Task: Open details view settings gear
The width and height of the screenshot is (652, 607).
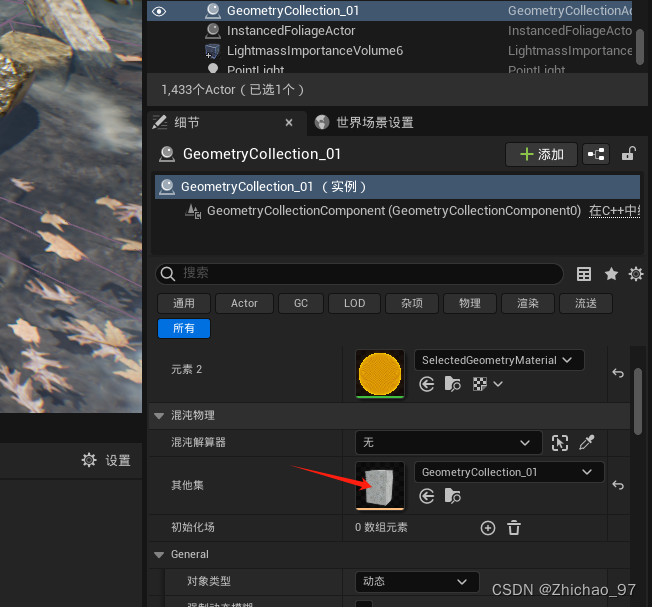Action: tap(636, 274)
